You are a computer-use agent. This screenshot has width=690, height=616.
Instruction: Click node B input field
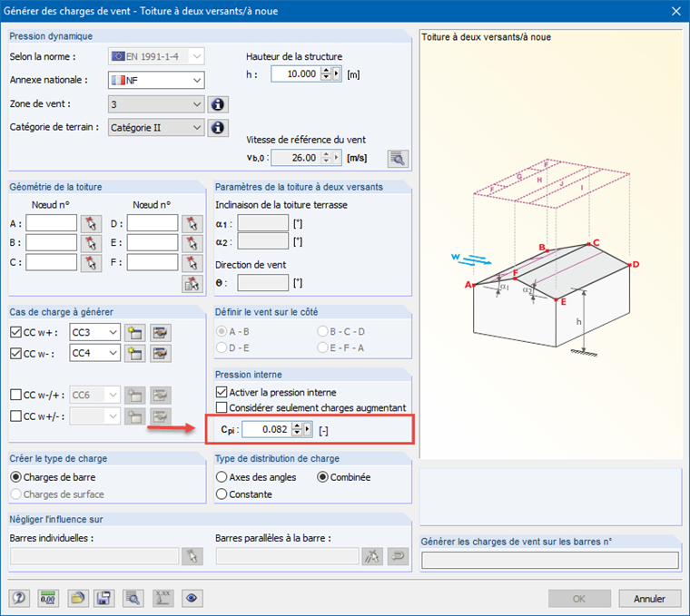tap(52, 242)
